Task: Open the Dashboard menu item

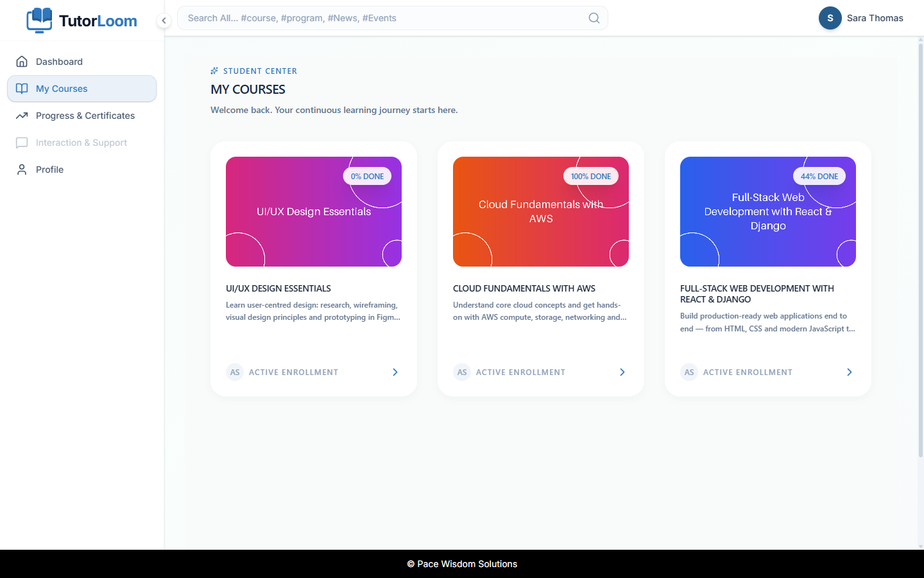Action: tap(81, 62)
